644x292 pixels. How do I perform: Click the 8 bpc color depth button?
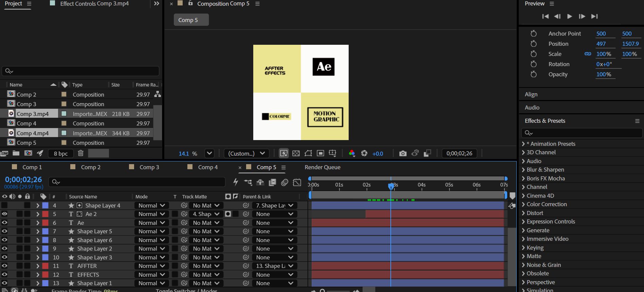[61, 154]
